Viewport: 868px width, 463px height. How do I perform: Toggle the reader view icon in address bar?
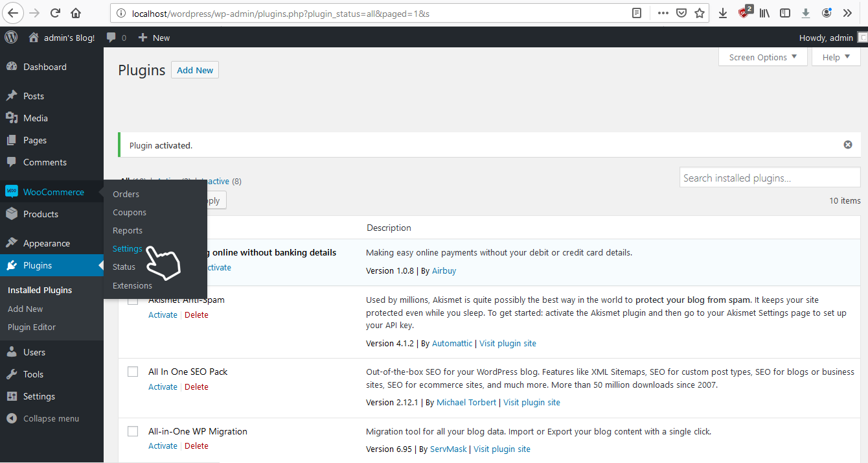[x=637, y=13]
